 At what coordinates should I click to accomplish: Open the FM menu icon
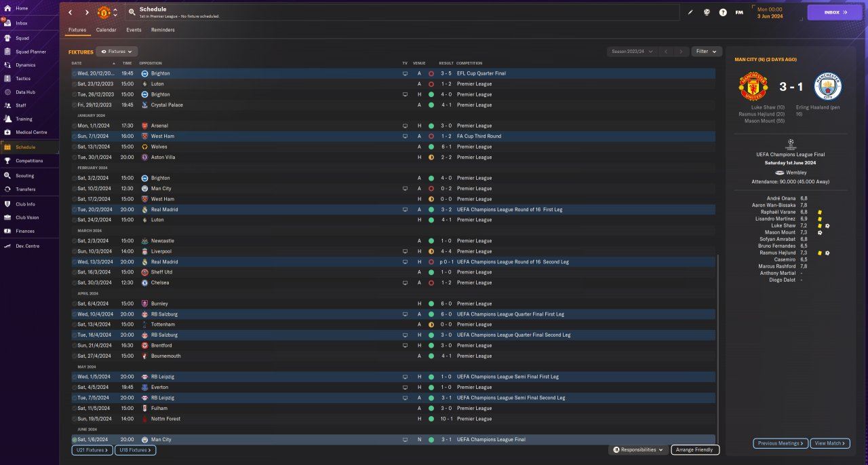coord(739,12)
